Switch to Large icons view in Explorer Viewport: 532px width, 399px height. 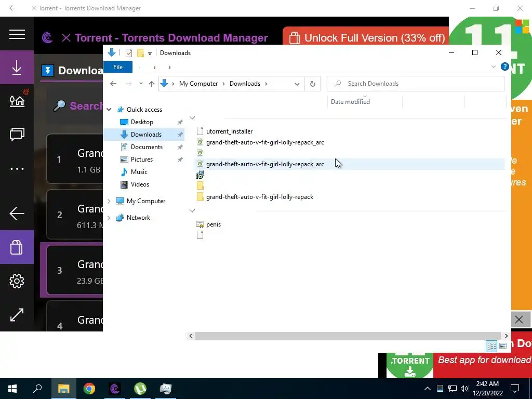point(503,345)
